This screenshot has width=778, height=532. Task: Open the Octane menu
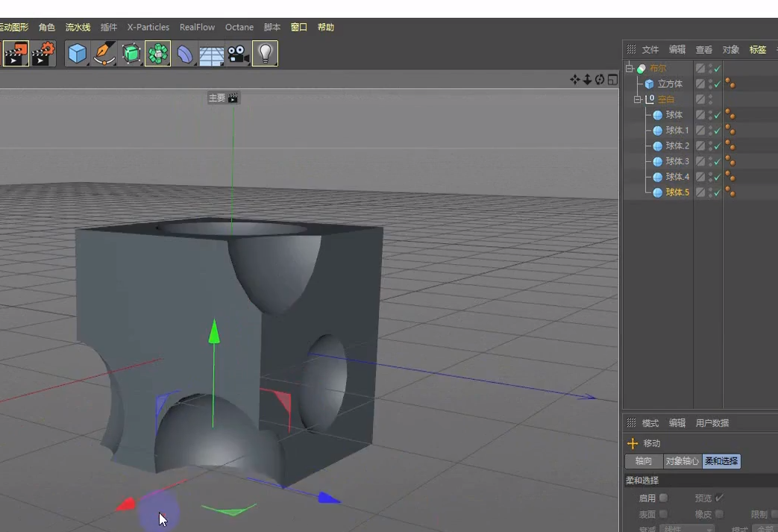[239, 28]
